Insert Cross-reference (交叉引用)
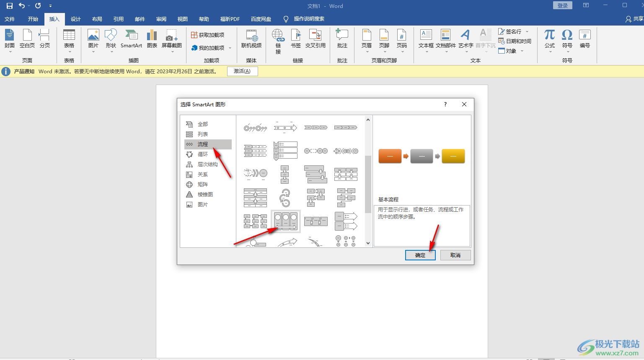Viewport: 644px width, 360px height. coord(316,39)
